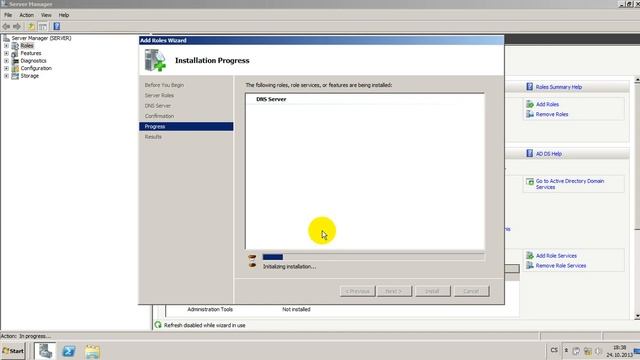Open the Help toolbar icon
Image resolution: width=640 pixels, height=360 pixels.
(57, 27)
